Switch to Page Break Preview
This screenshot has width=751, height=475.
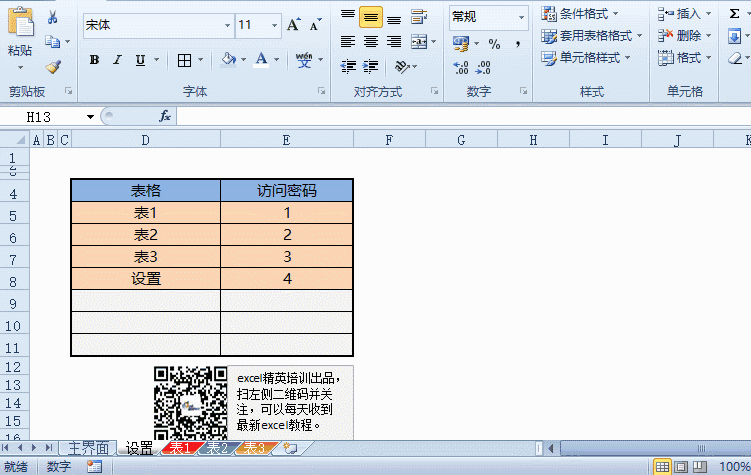[700, 466]
